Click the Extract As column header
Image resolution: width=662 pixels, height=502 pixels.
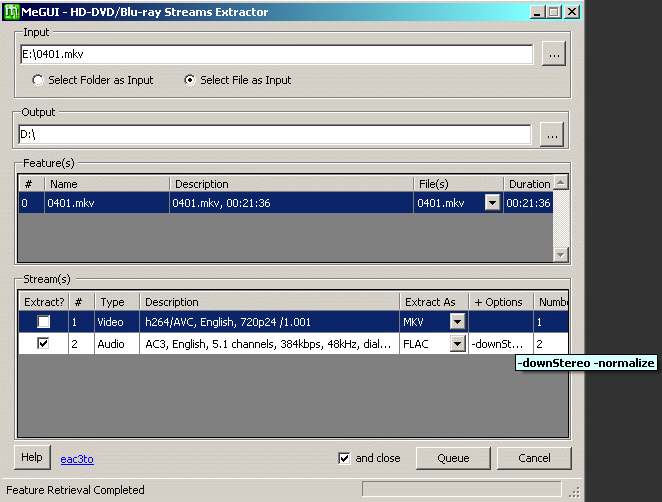click(434, 302)
